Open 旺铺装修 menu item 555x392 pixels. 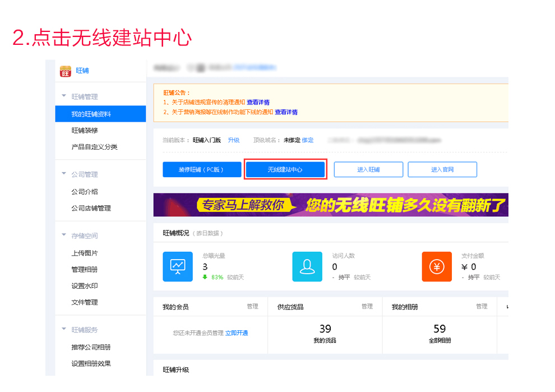pyautogui.click(x=85, y=130)
